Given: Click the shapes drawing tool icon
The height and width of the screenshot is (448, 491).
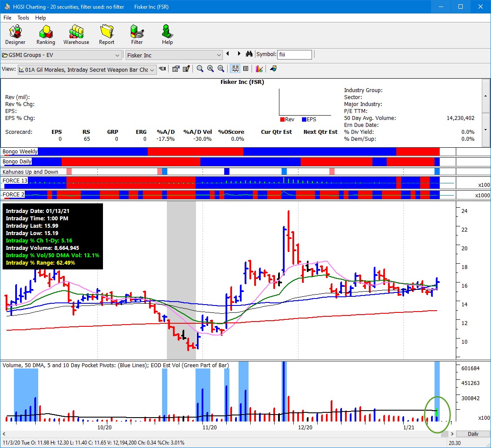Looking at the screenshot, I should 273,69.
